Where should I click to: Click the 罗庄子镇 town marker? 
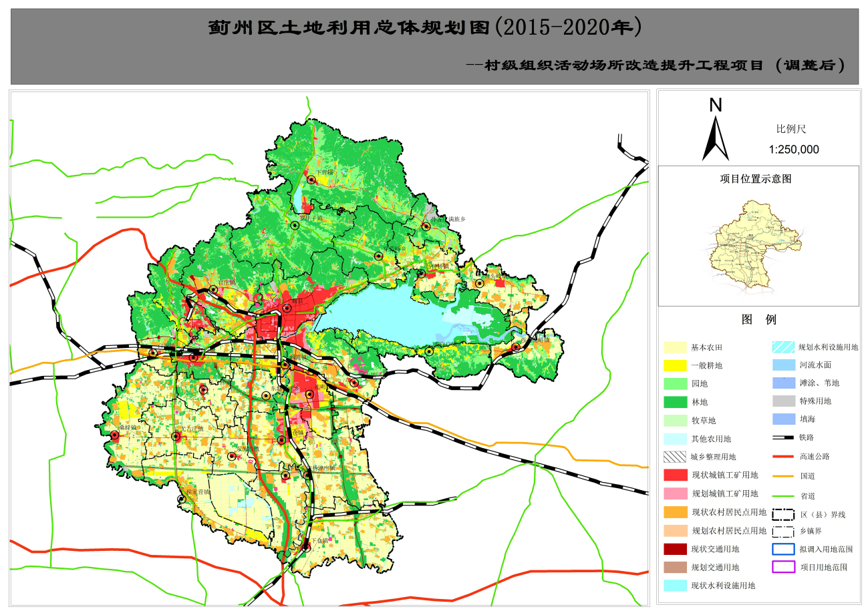pos(295,226)
